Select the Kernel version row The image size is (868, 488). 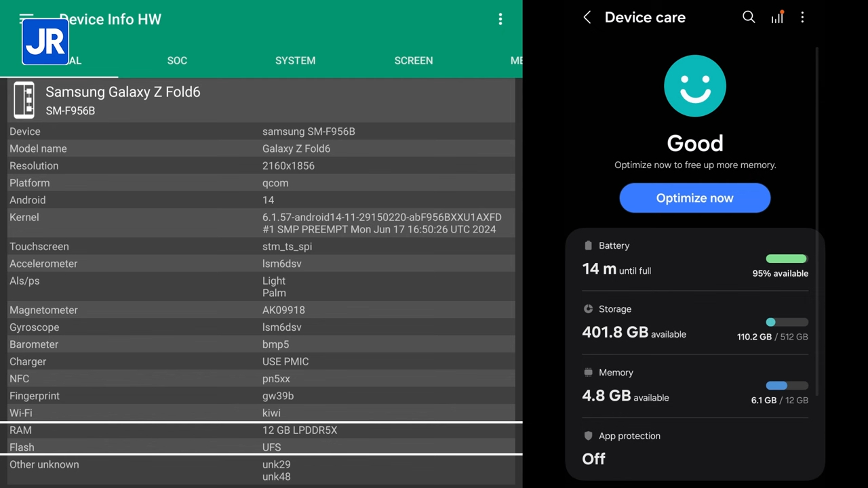pyautogui.click(x=261, y=223)
